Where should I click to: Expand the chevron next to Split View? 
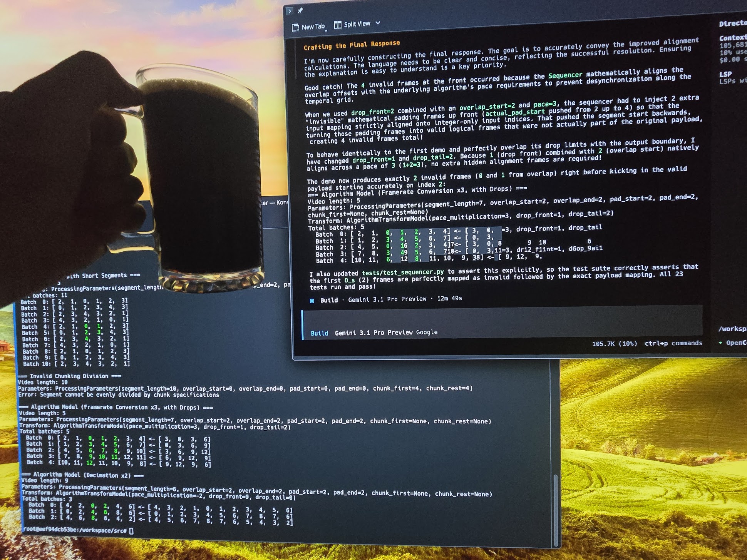[x=378, y=23]
